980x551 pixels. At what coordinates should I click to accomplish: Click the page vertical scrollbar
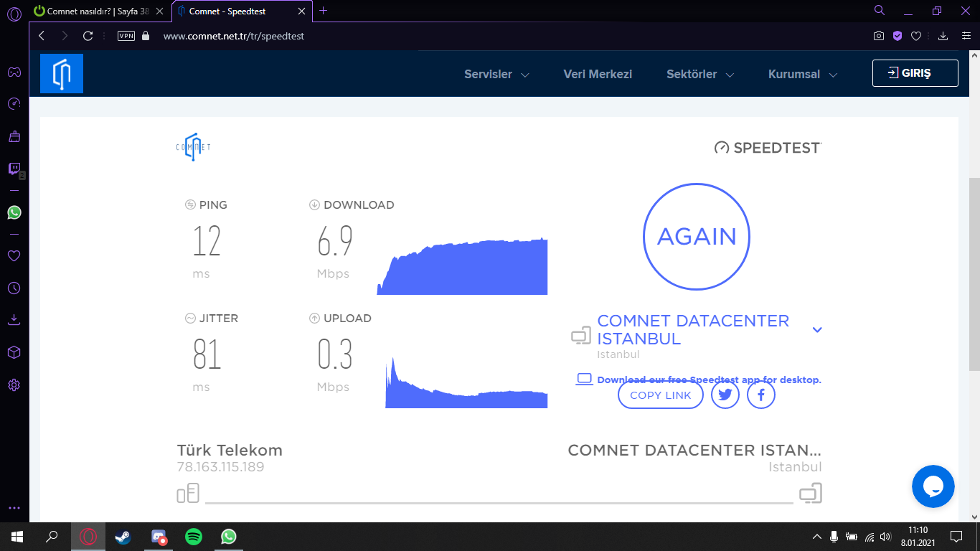pyautogui.click(x=974, y=273)
